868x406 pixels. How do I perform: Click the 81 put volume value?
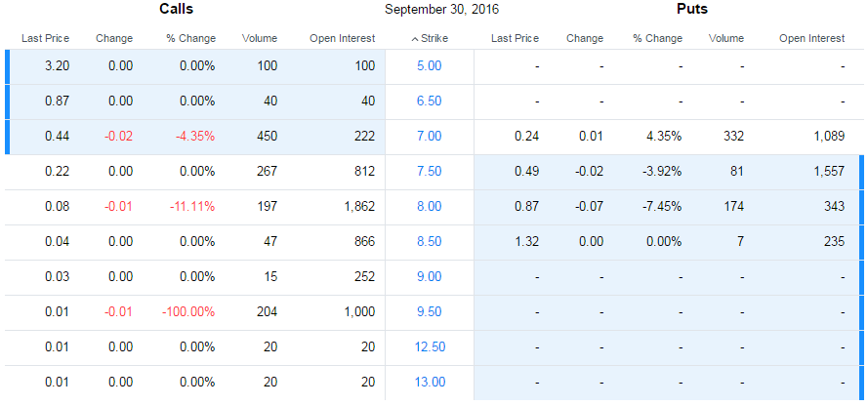click(x=738, y=172)
